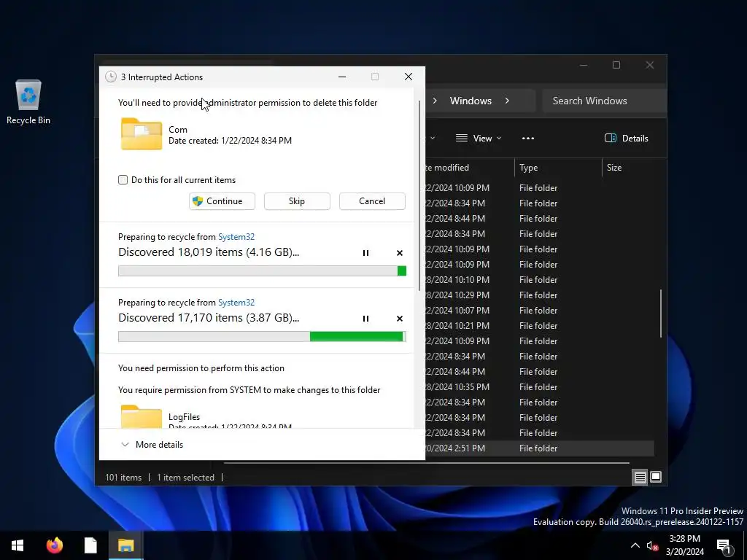
Task: Show hidden icons in system tray
Action: pyautogui.click(x=635, y=545)
